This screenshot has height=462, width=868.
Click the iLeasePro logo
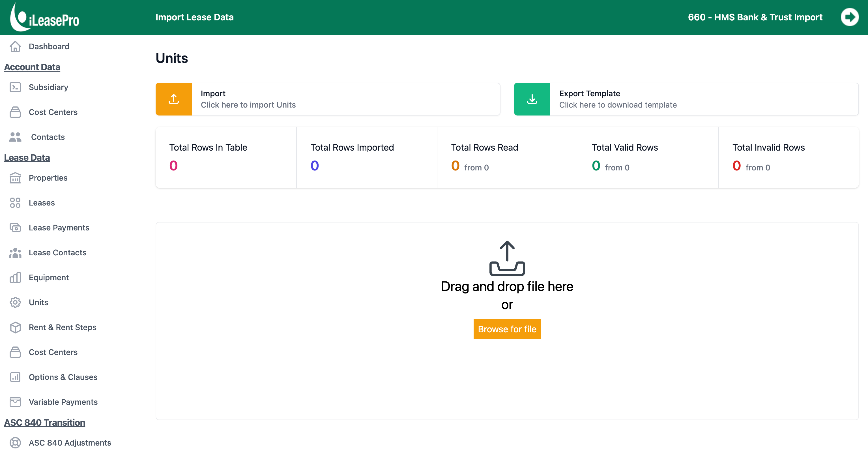[44, 17]
